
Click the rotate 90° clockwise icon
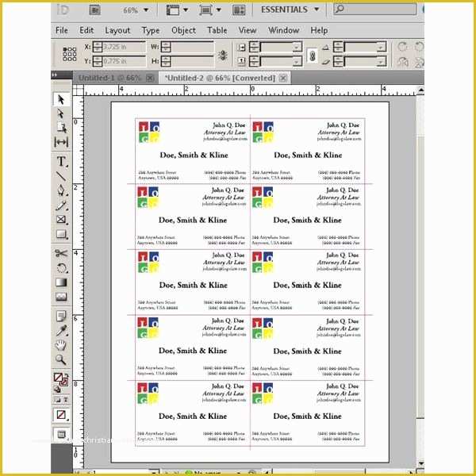(402, 47)
